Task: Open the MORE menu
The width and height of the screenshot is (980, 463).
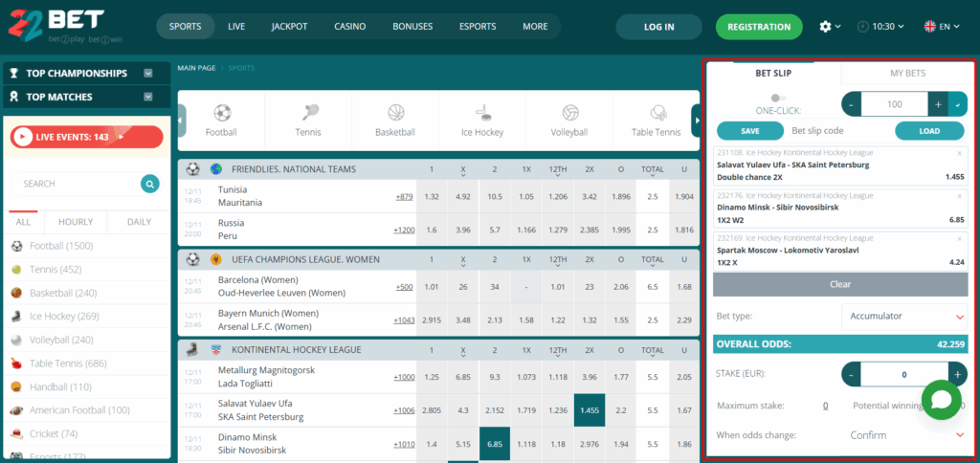Action: 535,26
